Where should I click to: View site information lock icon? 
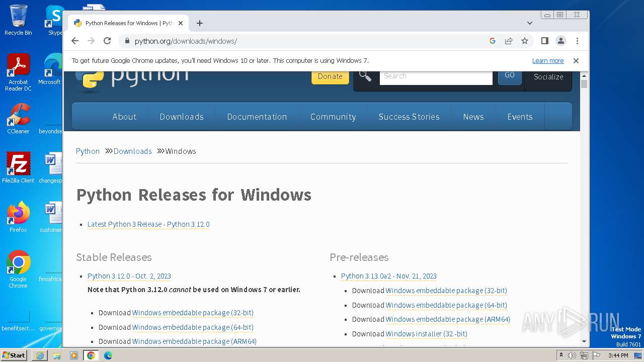pos(127,41)
